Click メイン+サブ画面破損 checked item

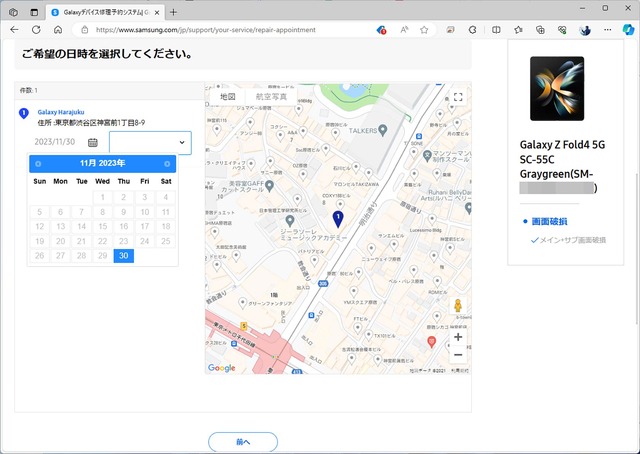click(568, 240)
